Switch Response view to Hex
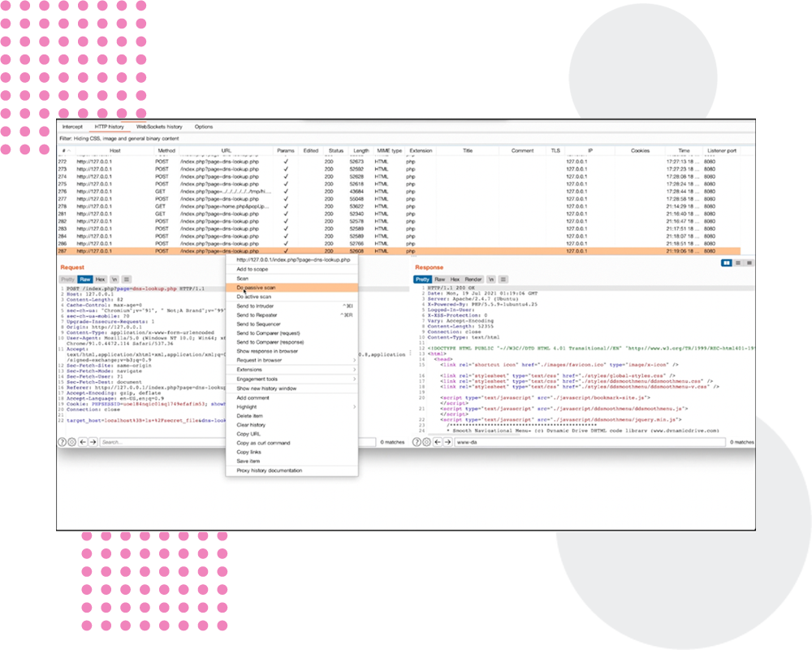The image size is (812, 650). tap(455, 279)
